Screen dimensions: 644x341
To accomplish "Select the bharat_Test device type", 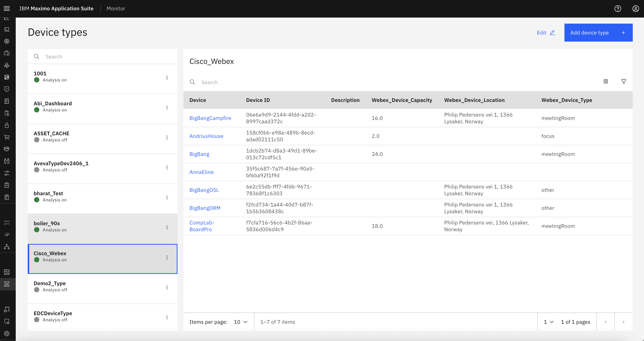I will pos(103,199).
